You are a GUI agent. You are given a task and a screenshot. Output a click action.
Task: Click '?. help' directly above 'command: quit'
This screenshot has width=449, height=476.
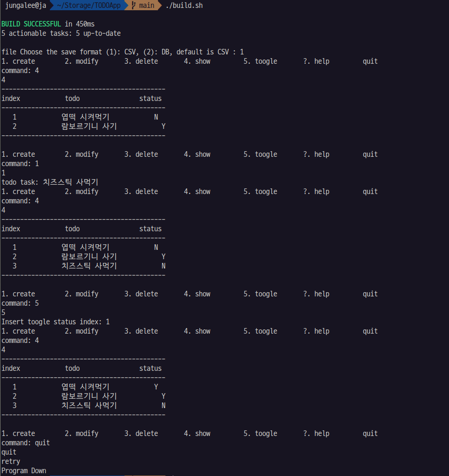(x=316, y=434)
